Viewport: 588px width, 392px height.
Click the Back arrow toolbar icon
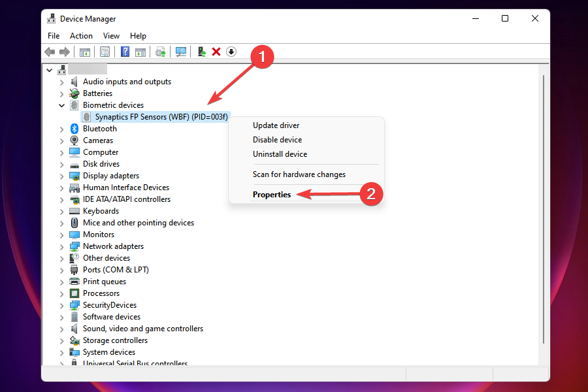[x=50, y=52]
